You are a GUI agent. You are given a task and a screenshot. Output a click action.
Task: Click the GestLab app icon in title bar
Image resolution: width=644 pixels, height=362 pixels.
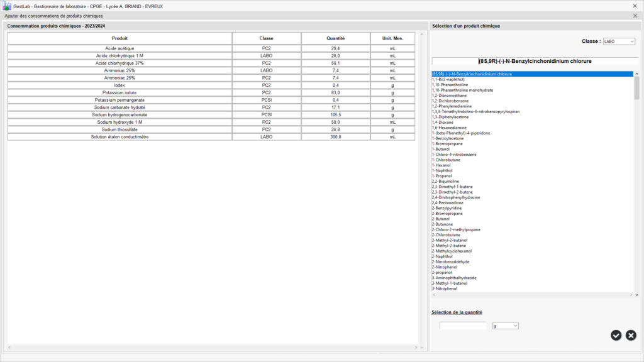click(x=8, y=6)
